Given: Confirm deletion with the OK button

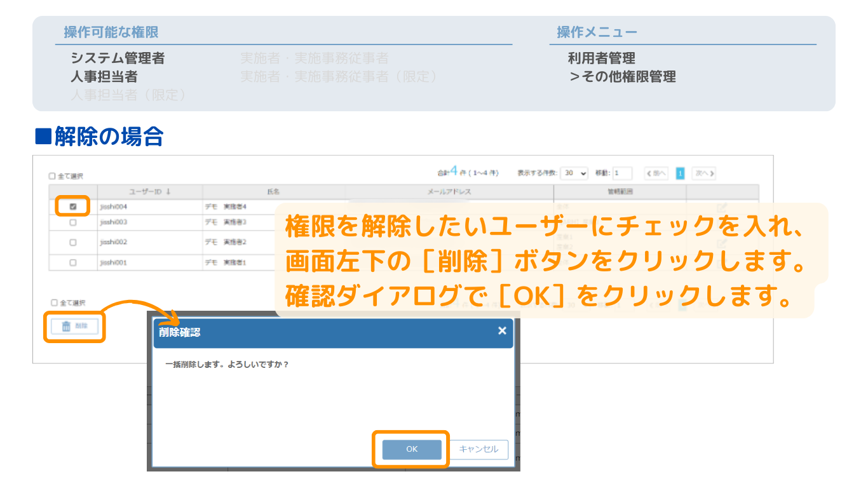Looking at the screenshot, I should [x=411, y=449].
